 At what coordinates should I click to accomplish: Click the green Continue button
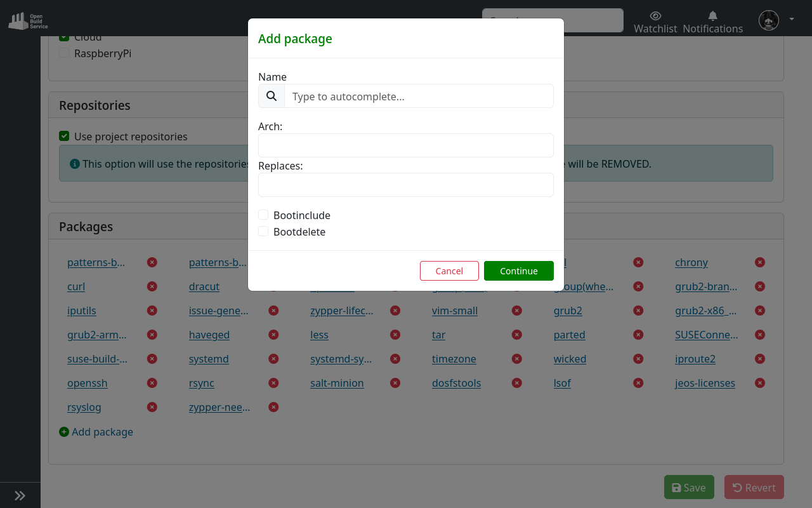(518, 271)
